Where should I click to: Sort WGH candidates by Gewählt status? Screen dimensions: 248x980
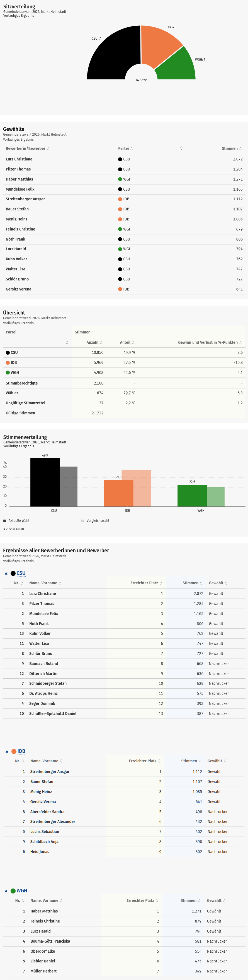pos(216,901)
